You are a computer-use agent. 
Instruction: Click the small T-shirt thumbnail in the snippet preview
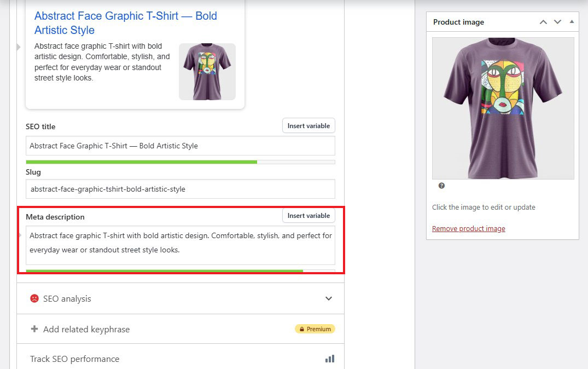coord(207,71)
